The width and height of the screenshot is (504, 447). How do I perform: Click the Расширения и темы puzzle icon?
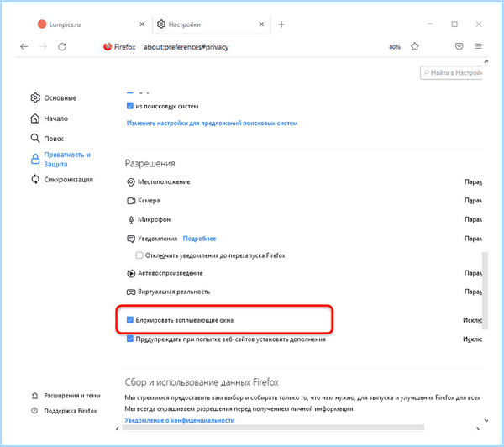(x=34, y=396)
